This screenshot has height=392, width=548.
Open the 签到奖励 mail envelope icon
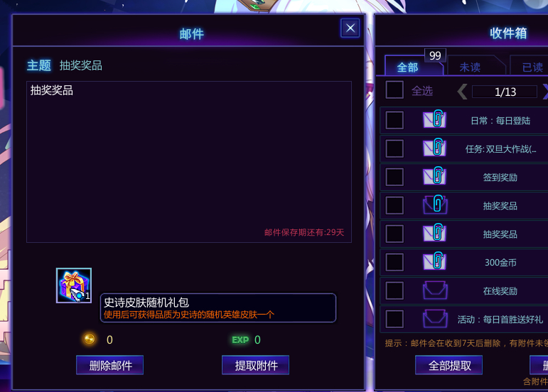point(434,175)
